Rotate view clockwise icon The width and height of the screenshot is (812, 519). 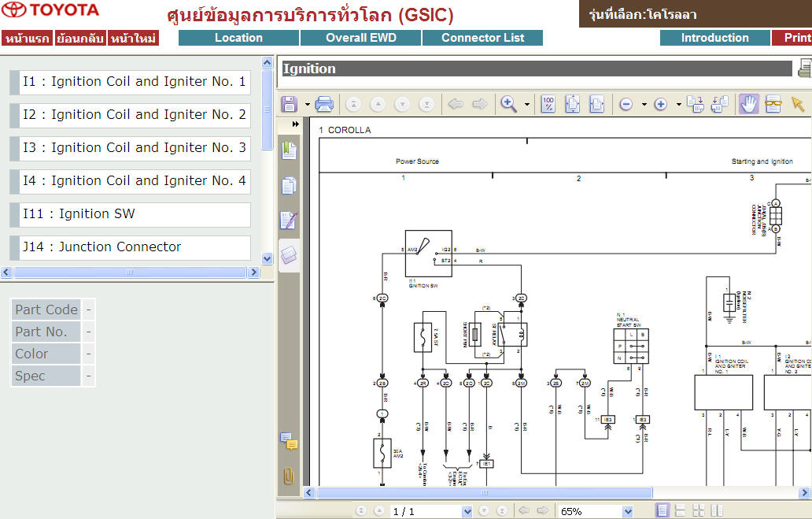[x=695, y=104]
